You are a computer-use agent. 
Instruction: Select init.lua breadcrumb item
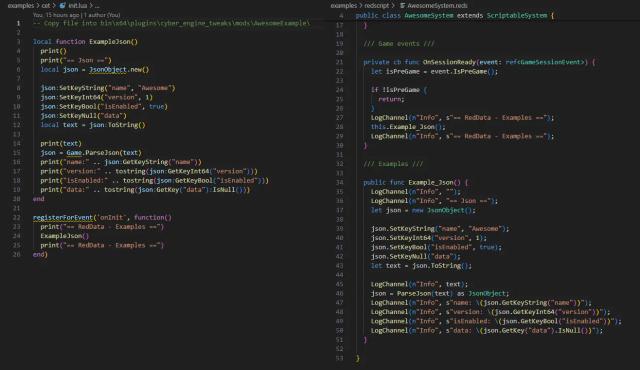click(77, 6)
